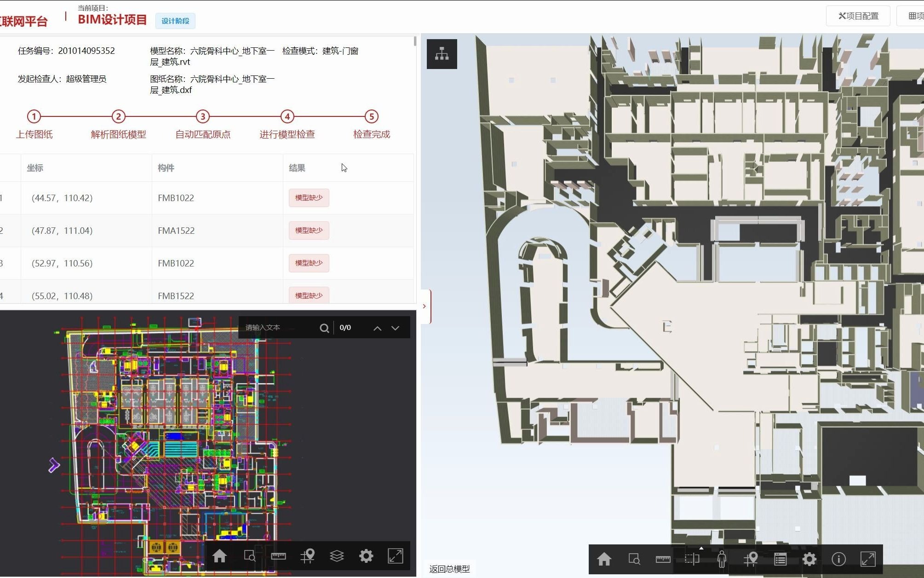
Task: Select the coordinate marker tool in the 3D toolbar
Action: point(751,559)
